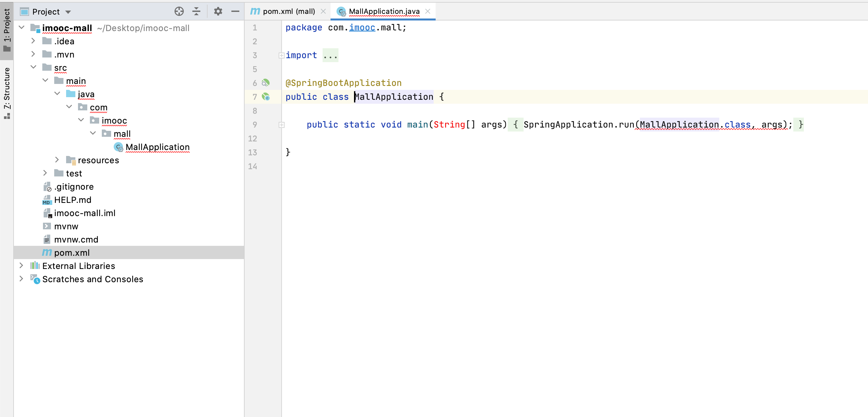
Task: Collapse the com package arrow
Action: [x=69, y=107]
